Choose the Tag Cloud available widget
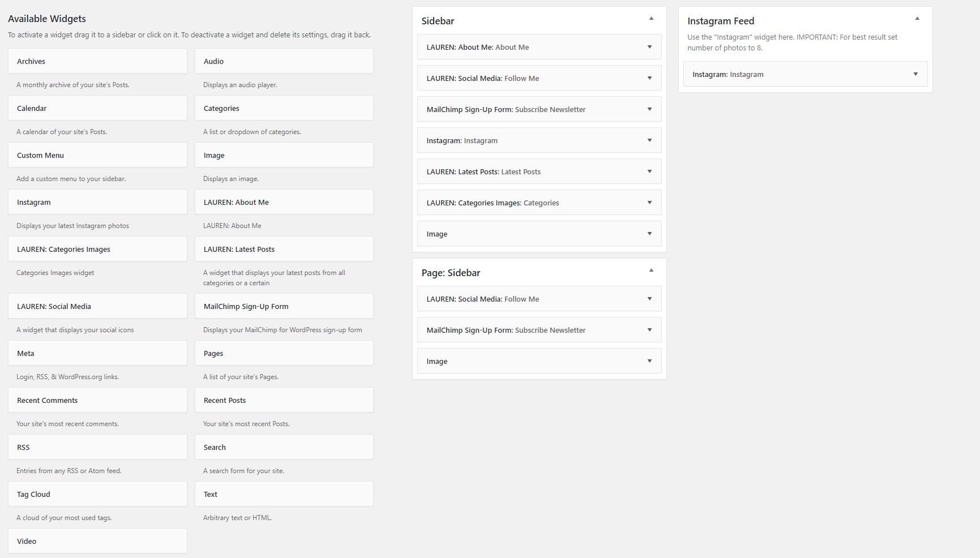 [x=97, y=494]
